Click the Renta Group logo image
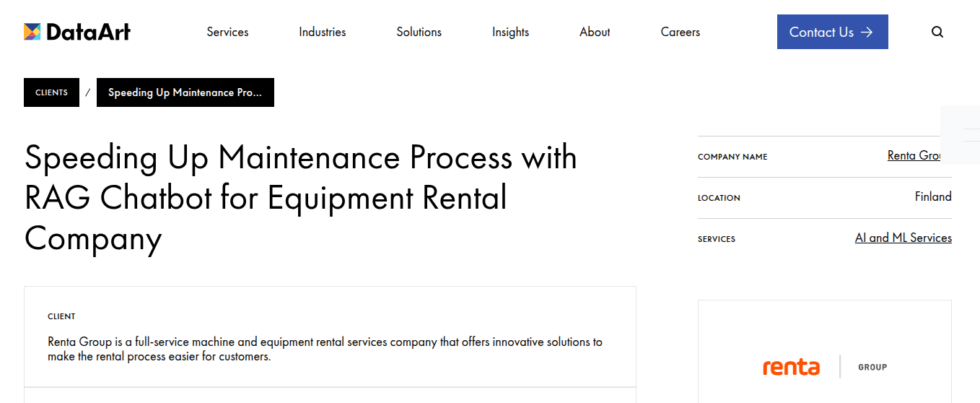Screen dimensions: 980x403 tap(825, 367)
